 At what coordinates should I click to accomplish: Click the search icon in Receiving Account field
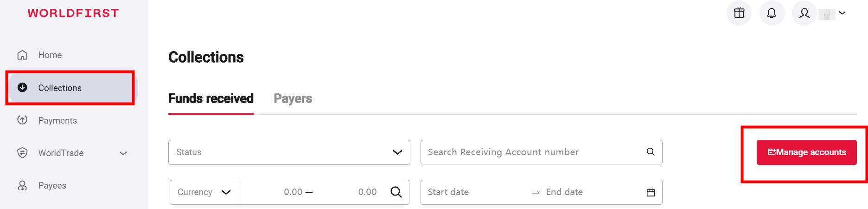pyautogui.click(x=651, y=152)
